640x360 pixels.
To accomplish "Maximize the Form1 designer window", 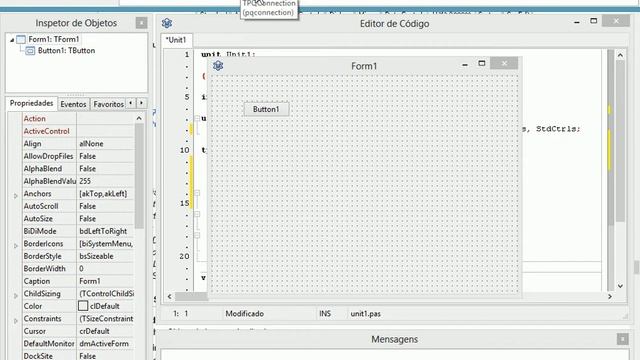I will pyautogui.click(x=482, y=63).
